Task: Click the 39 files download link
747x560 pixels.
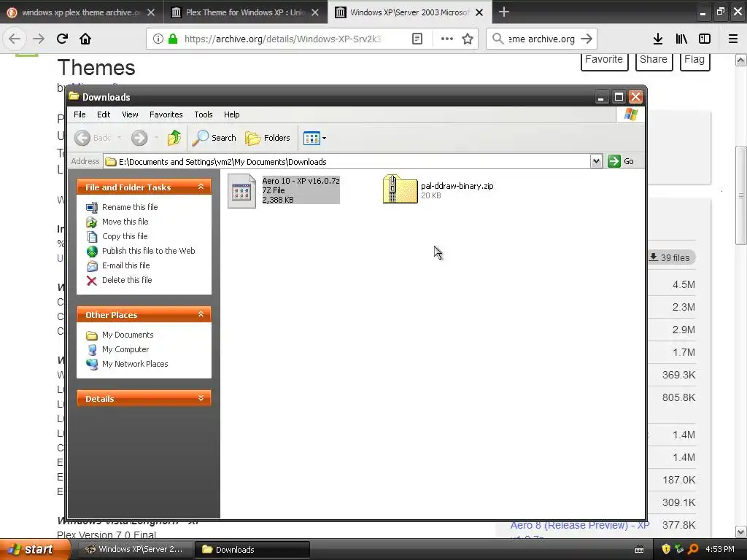Action: click(x=670, y=257)
